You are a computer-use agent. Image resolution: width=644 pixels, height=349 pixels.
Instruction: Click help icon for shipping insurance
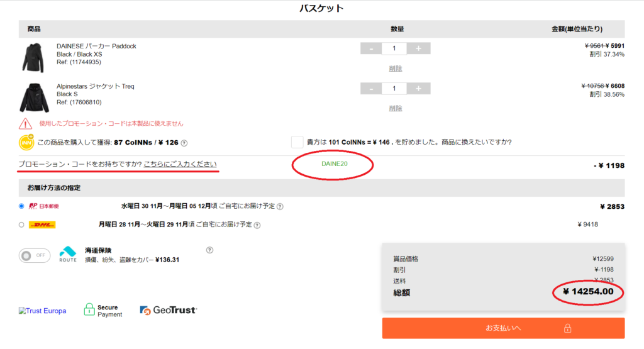(x=209, y=250)
